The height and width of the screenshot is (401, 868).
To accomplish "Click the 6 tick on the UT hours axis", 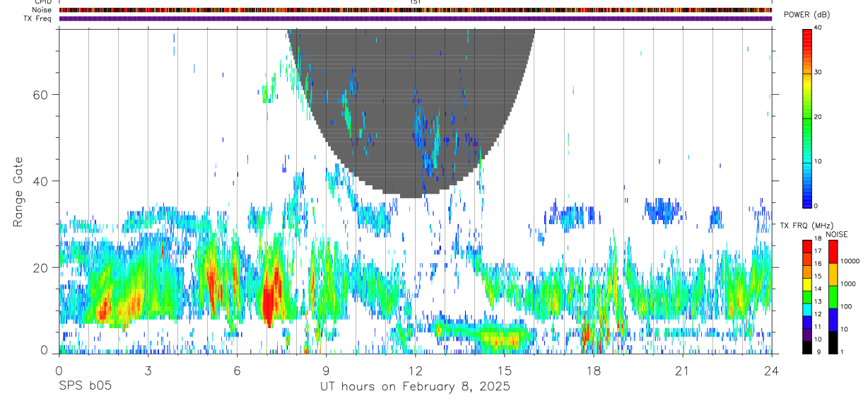I will [237, 370].
